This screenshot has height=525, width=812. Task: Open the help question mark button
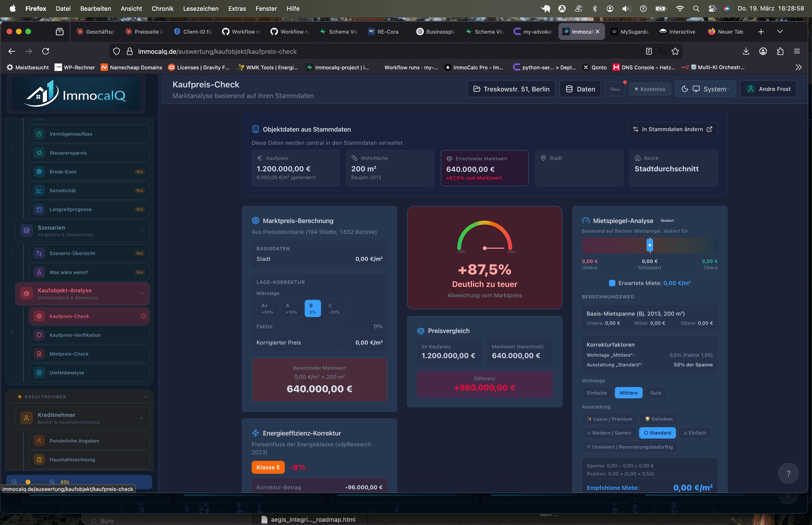tap(788, 473)
